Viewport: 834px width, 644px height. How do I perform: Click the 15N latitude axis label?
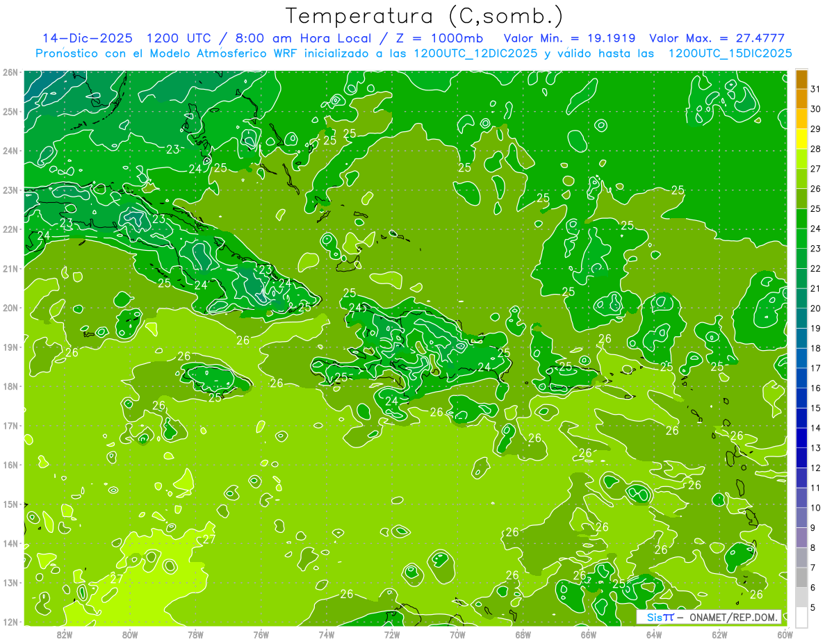(x=10, y=504)
